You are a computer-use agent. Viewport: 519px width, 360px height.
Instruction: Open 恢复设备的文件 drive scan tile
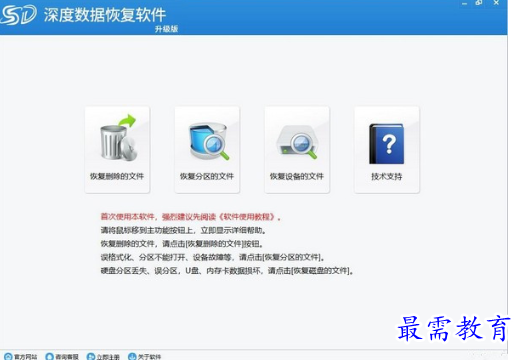pos(297,150)
